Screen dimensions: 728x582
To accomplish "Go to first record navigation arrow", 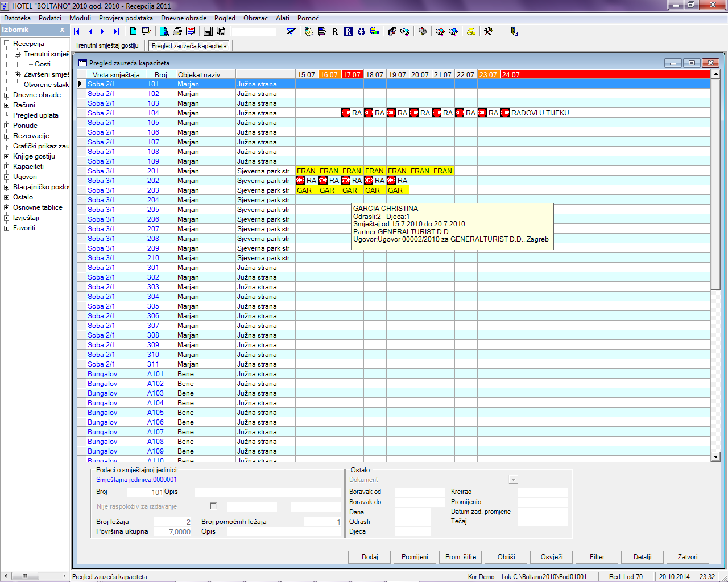I will click(x=77, y=32).
